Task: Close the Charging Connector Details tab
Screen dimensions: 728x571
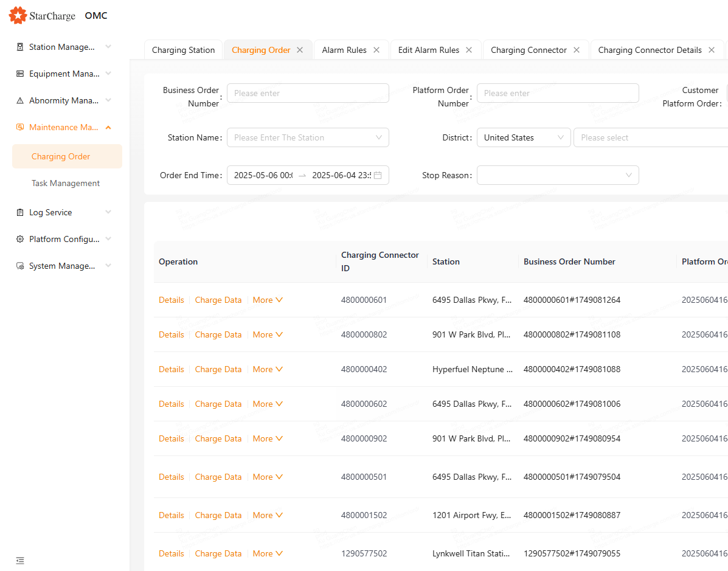Action: (x=712, y=50)
